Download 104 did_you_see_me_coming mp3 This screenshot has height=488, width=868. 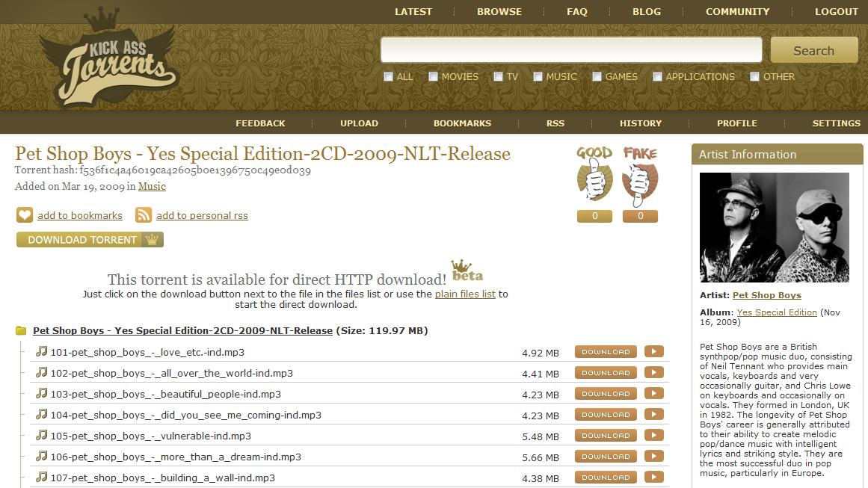[x=606, y=415]
